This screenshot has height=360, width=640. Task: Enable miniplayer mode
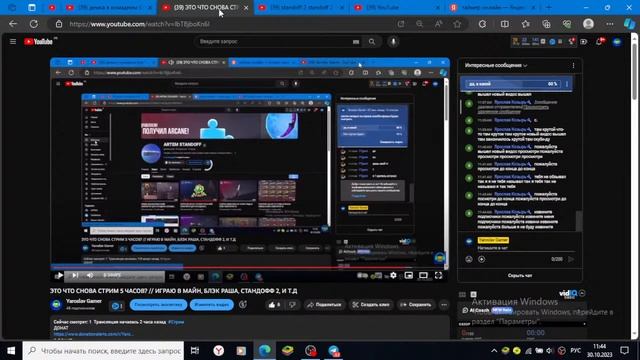[x=409, y=276]
